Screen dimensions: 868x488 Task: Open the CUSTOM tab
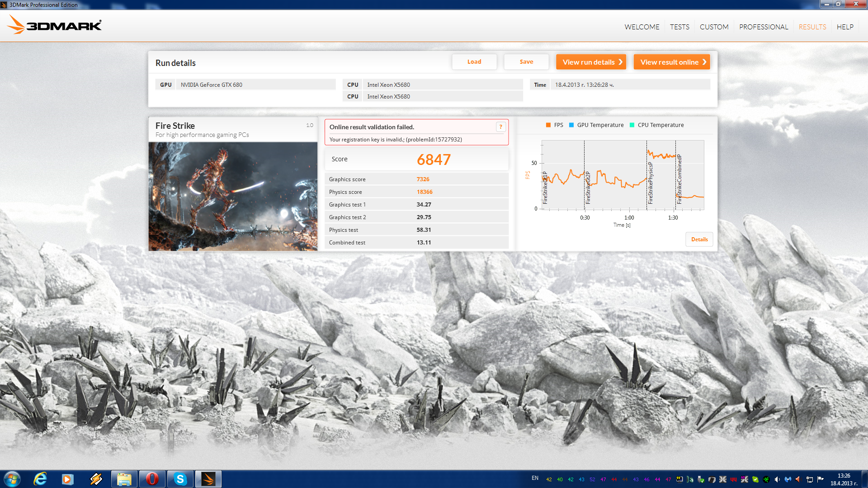click(714, 27)
